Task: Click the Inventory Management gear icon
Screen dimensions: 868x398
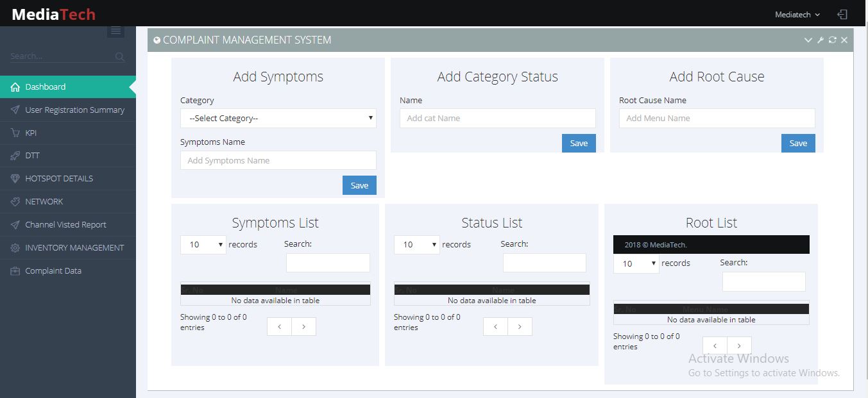Action: [15, 248]
